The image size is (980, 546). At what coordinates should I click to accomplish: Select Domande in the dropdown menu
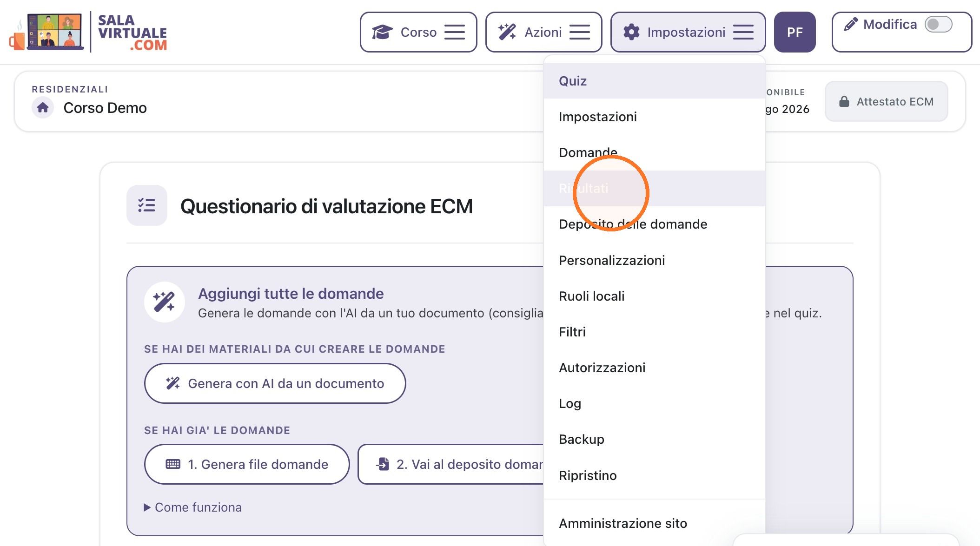(x=654, y=152)
